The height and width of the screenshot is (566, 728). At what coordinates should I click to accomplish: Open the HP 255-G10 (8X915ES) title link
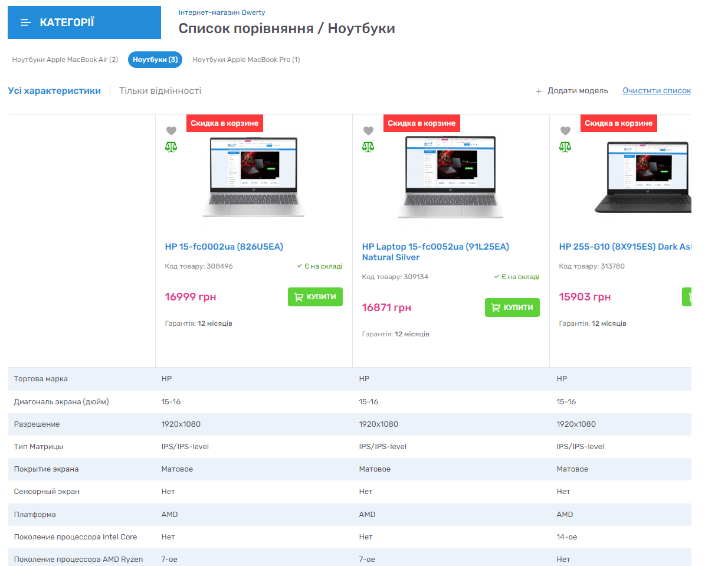pyautogui.click(x=624, y=247)
